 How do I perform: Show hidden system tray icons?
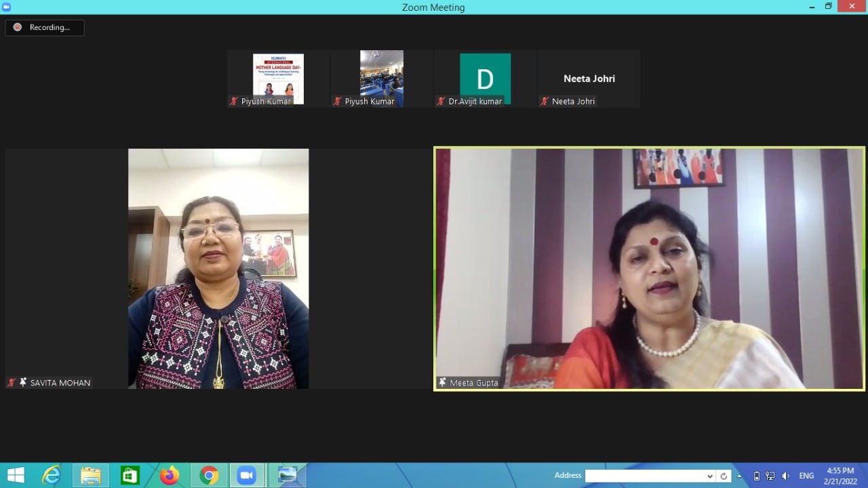click(x=739, y=476)
